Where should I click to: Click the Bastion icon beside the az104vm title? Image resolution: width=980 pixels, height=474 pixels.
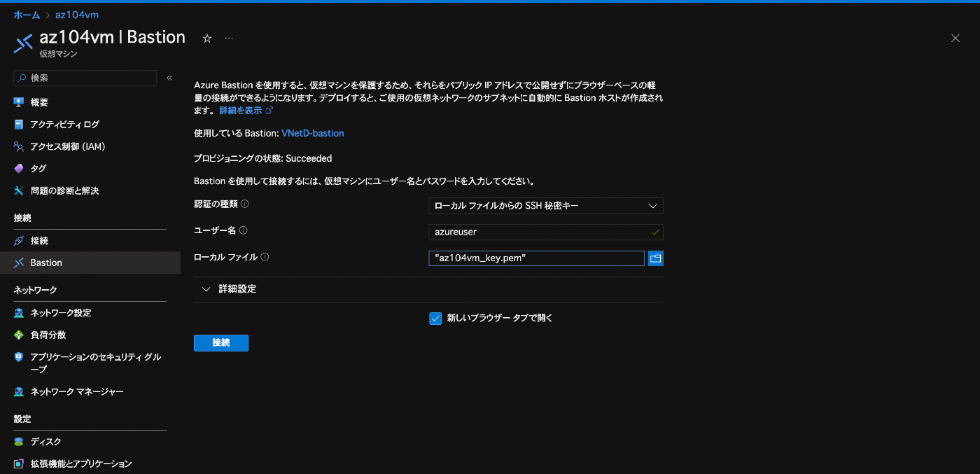[x=23, y=43]
